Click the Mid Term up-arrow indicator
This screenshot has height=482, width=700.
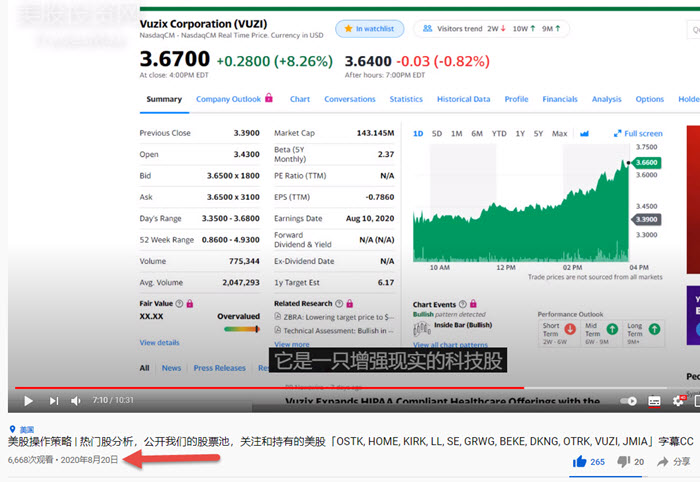coord(612,329)
